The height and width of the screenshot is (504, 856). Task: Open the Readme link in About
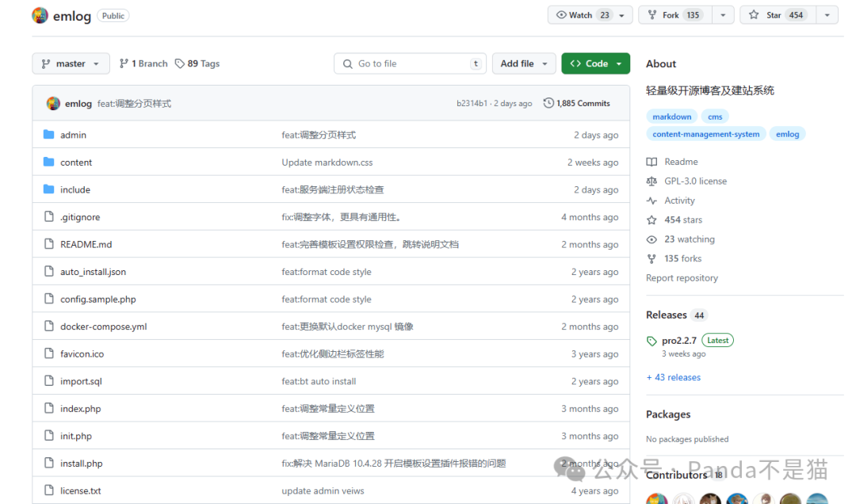pyautogui.click(x=681, y=162)
